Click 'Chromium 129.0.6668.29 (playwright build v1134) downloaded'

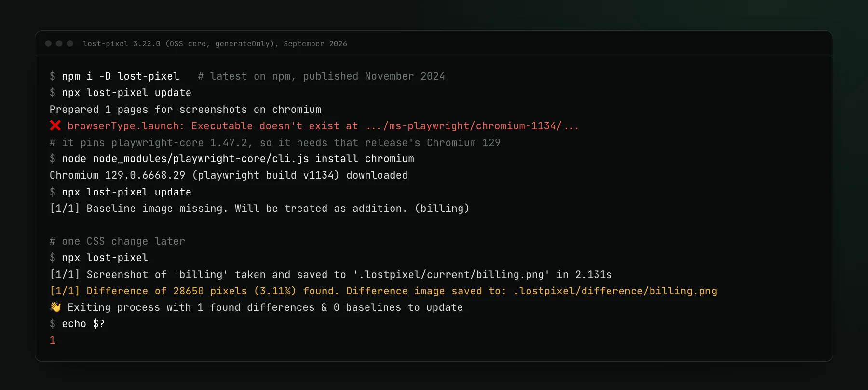pos(229,175)
